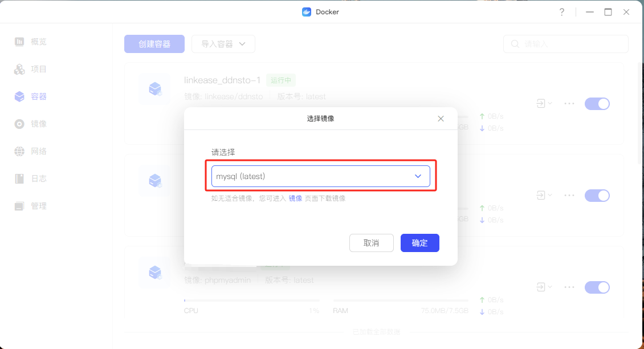Open terminal entry dropdown for linkease_ddnsto-1
Screen dimensions: 644x349
point(544,104)
